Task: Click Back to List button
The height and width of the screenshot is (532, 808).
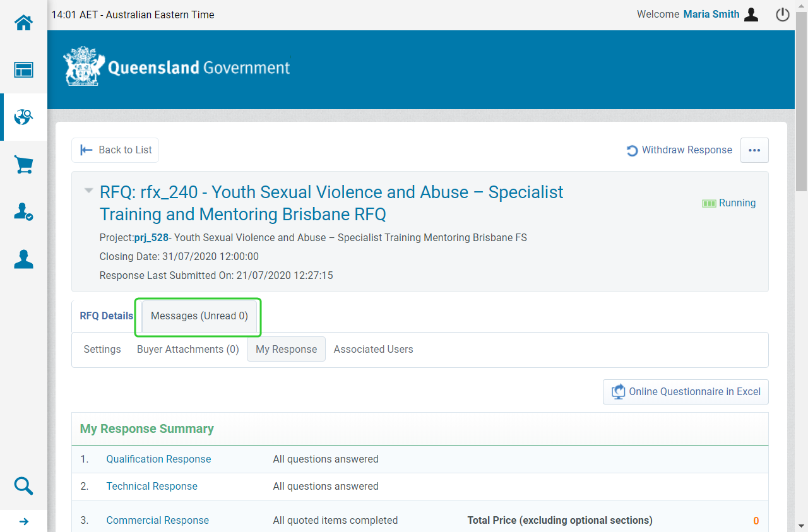Action: click(x=116, y=150)
